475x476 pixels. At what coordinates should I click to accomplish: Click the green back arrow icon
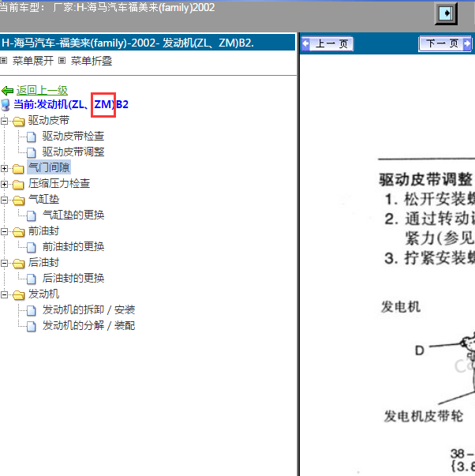click(x=7, y=91)
